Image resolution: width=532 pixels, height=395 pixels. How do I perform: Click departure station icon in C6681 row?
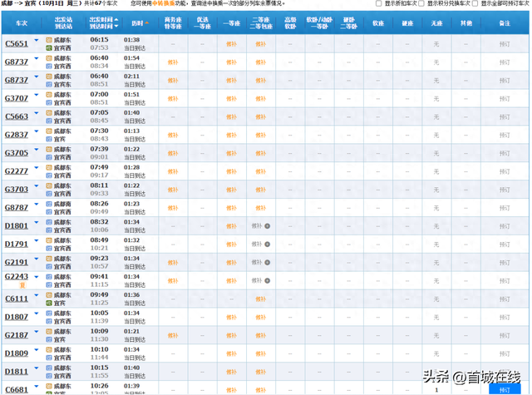49,386
